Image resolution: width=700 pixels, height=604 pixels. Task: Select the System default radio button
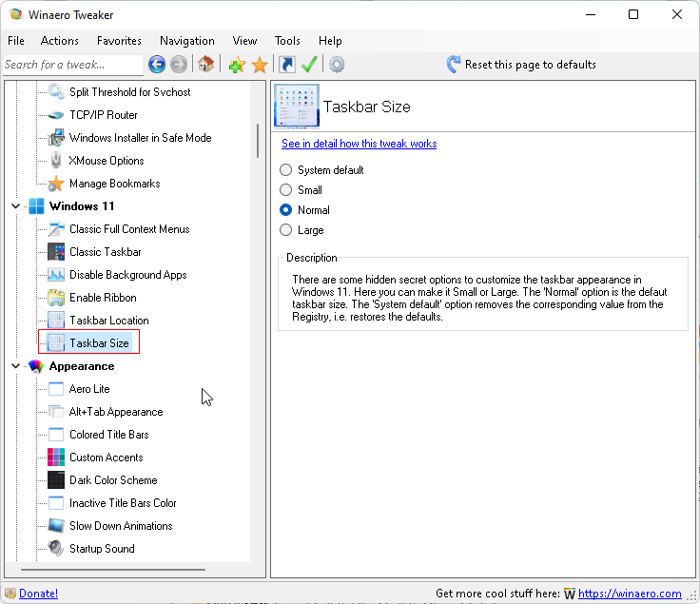tap(285, 170)
